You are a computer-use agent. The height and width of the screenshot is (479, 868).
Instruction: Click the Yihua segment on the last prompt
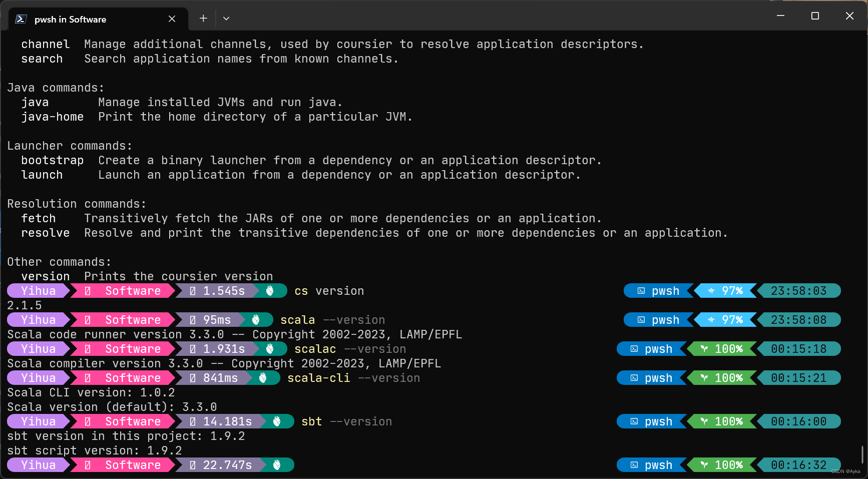click(x=38, y=465)
